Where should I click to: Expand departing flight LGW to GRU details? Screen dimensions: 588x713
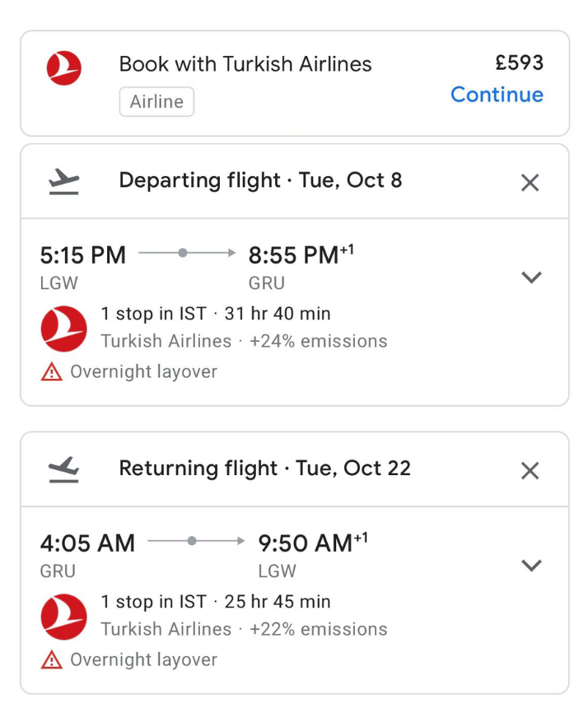coord(532,277)
